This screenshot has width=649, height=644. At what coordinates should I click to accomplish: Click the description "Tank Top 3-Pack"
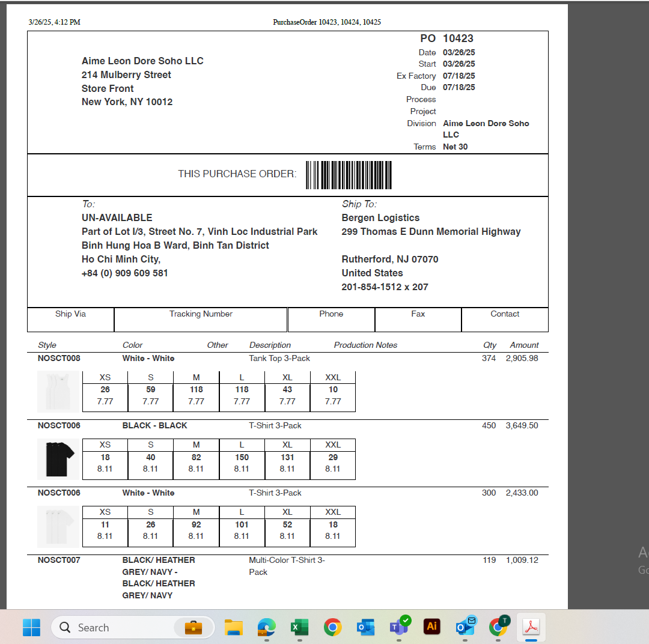(279, 359)
